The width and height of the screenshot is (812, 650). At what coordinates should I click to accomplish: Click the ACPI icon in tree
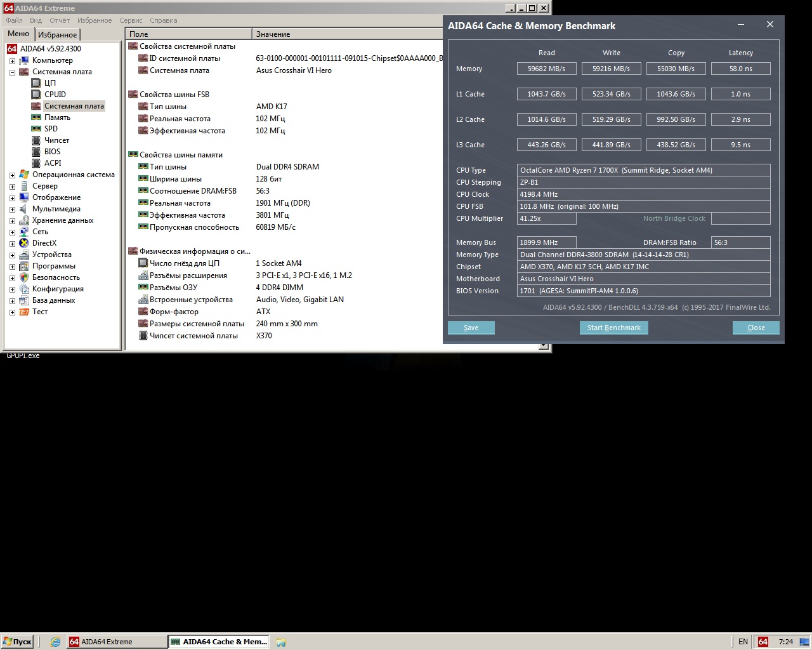[x=36, y=163]
